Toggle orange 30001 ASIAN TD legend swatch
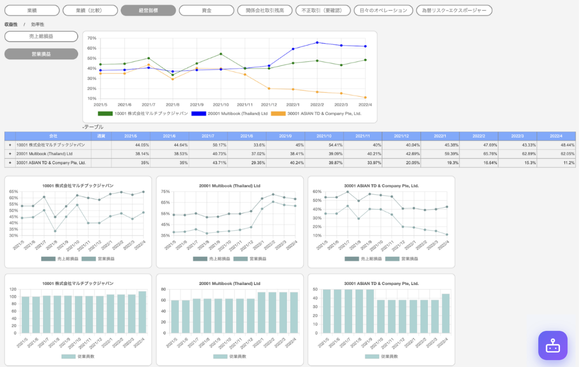Viewport: 580px width, 367px height. pos(279,114)
